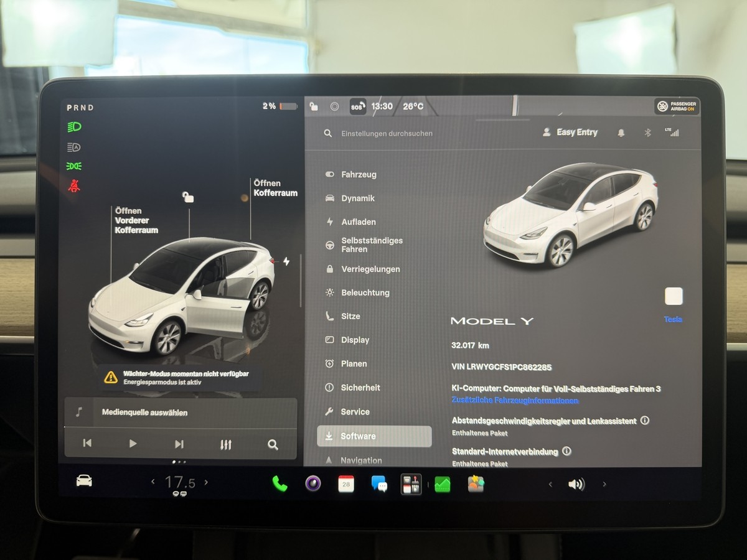The width and height of the screenshot is (747, 560).
Task: Tap the unlock padlock above the car
Action: coord(188,197)
